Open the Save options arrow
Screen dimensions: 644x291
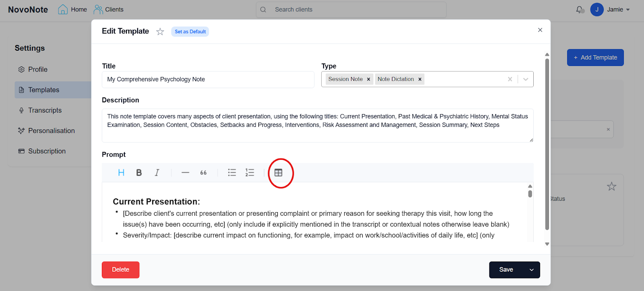531,270
